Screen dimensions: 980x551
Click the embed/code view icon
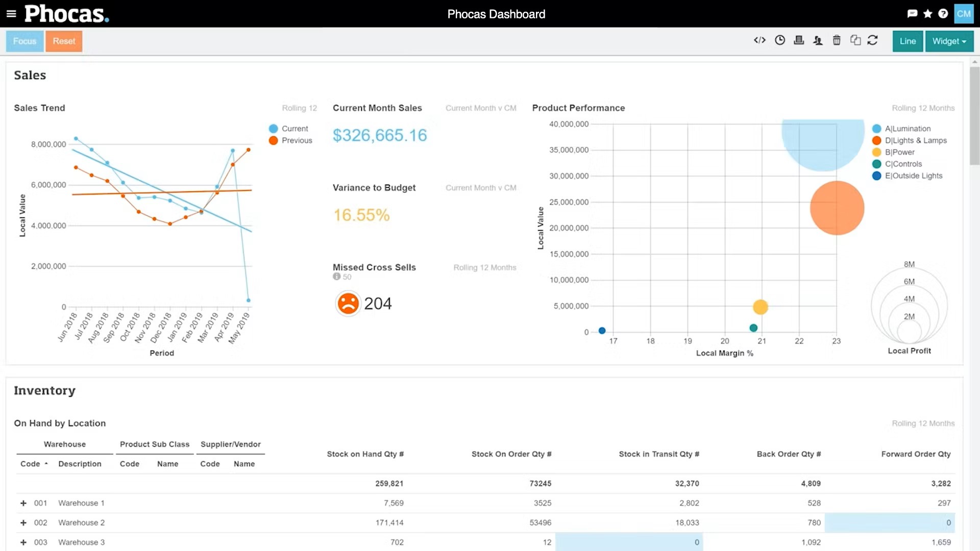[759, 40]
